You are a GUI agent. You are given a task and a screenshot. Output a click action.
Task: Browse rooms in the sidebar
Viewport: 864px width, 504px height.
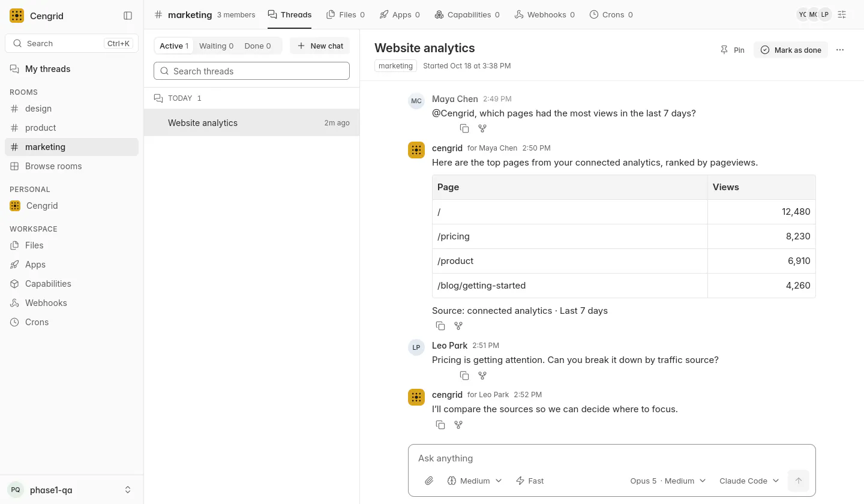(x=72, y=166)
